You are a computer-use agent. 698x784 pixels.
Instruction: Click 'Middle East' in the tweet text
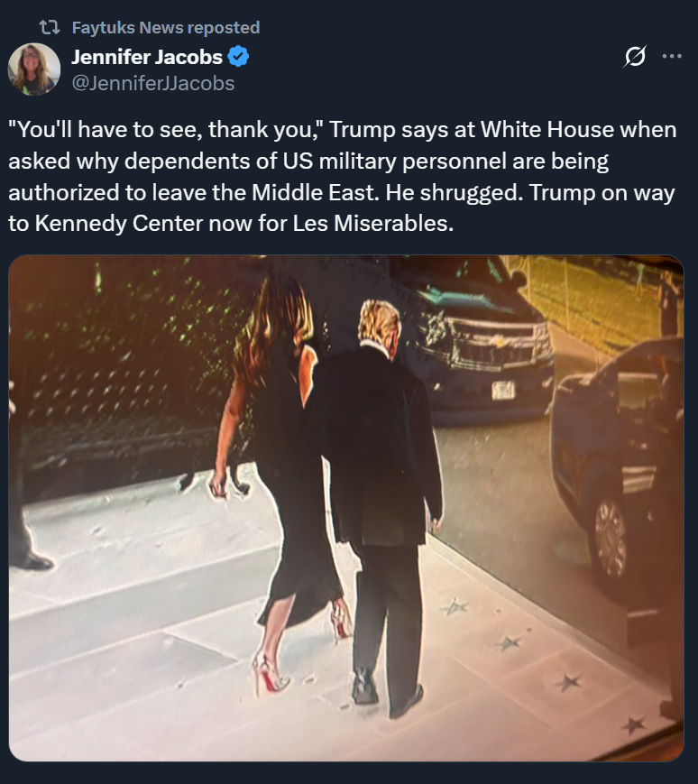click(x=315, y=192)
